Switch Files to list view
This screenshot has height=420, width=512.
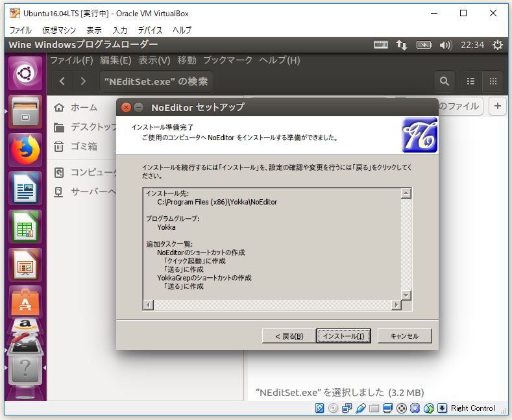471,81
